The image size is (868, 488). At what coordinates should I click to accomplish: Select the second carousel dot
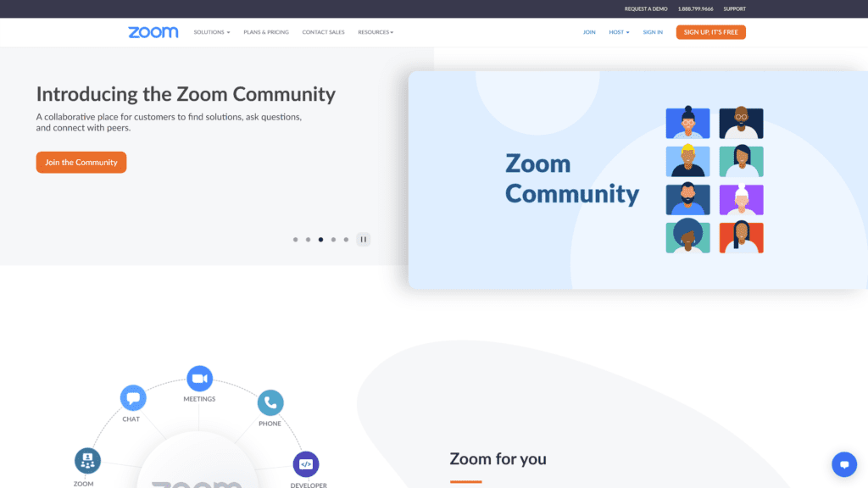click(x=309, y=240)
